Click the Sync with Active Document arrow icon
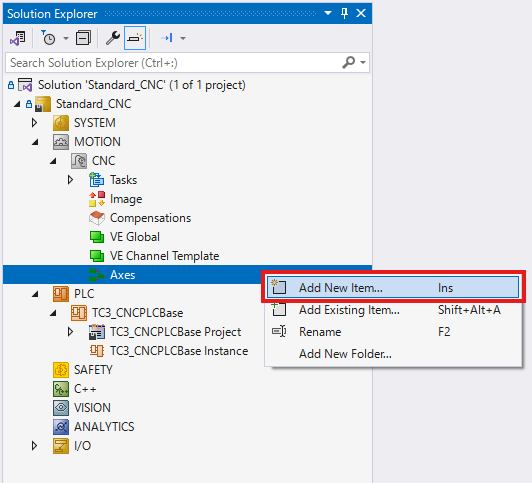 (x=167, y=38)
